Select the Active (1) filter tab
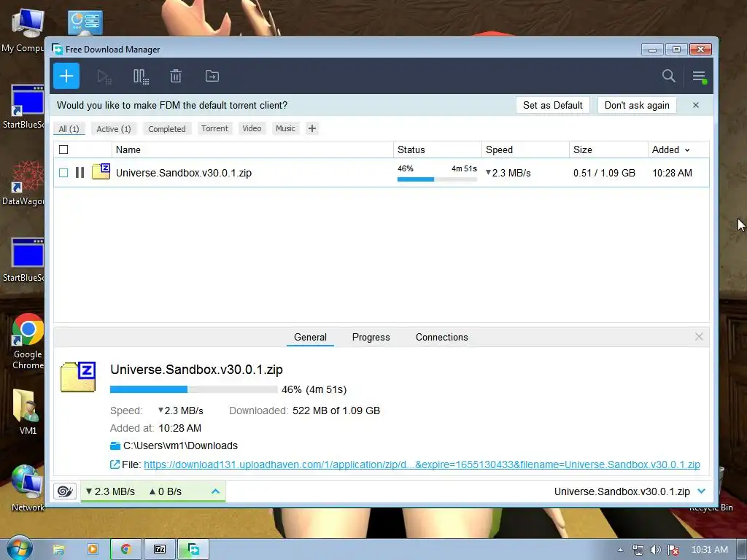This screenshot has width=747, height=560. (x=113, y=128)
